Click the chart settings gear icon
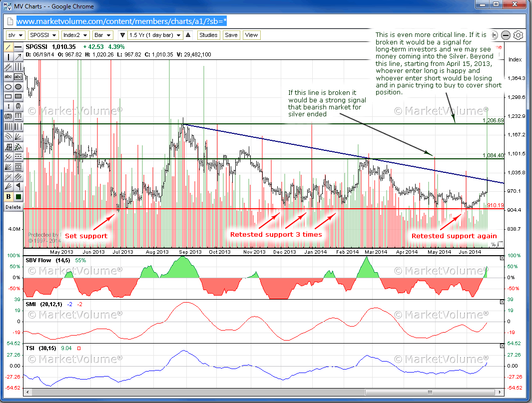This screenshot has height=403, width=532. pyautogui.click(x=518, y=35)
